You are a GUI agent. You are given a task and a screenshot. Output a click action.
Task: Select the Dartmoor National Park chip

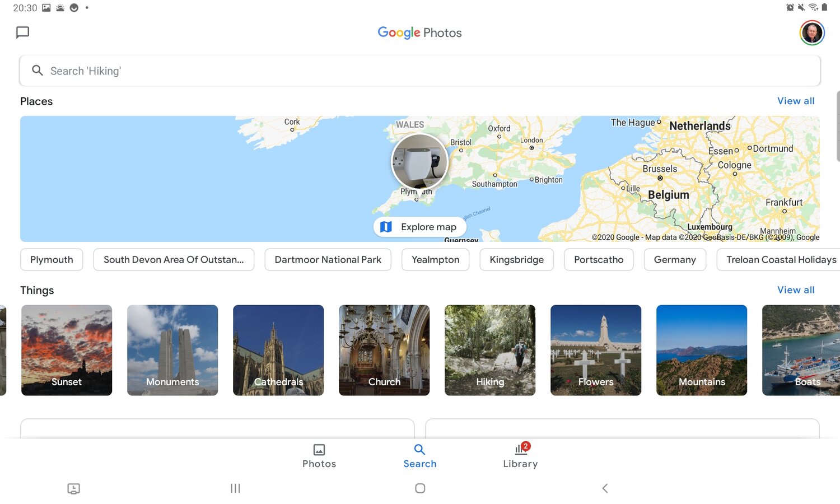click(x=328, y=259)
